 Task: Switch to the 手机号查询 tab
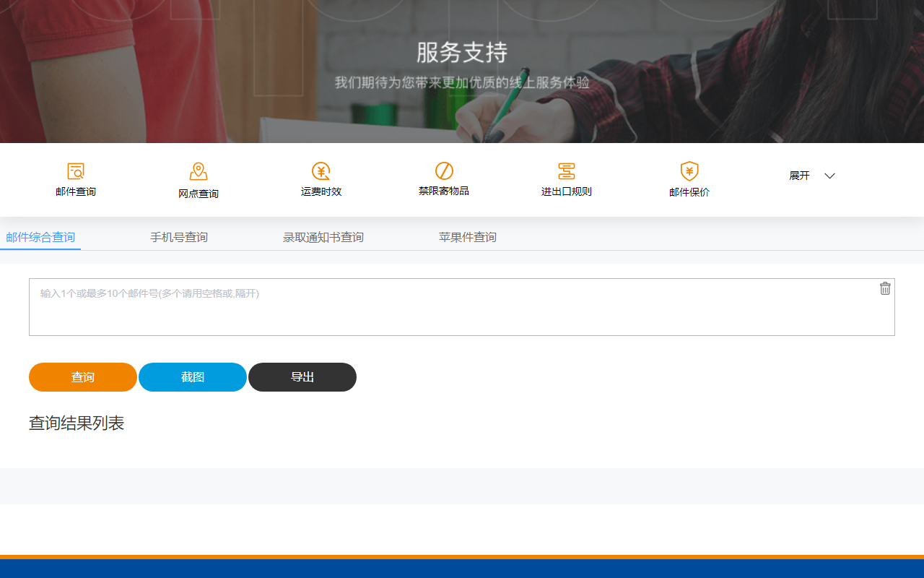pos(179,236)
